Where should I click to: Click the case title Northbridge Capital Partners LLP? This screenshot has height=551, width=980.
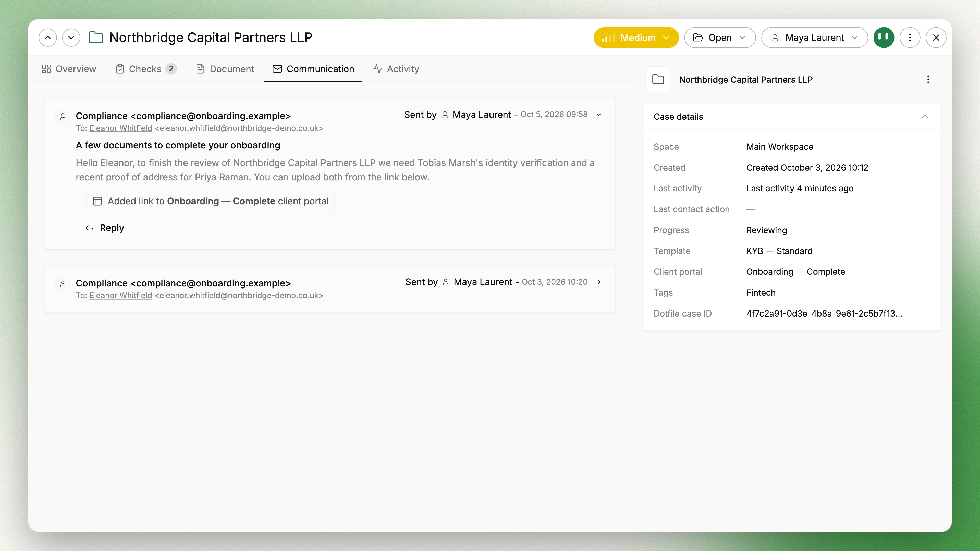[211, 38]
